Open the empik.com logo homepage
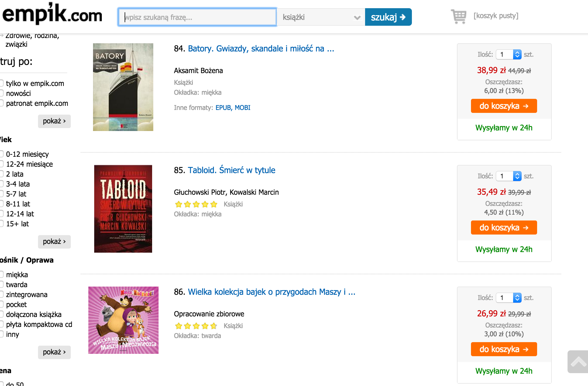Viewport: 588px width, 386px height. click(x=52, y=13)
